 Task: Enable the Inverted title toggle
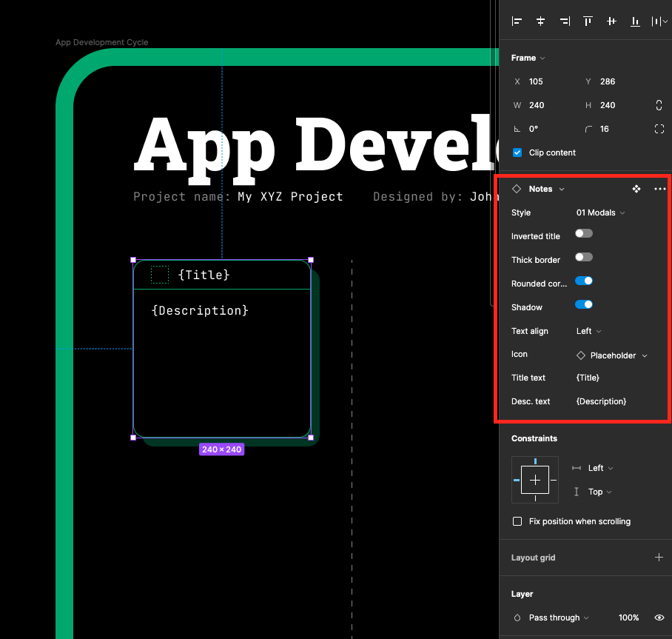pos(583,233)
